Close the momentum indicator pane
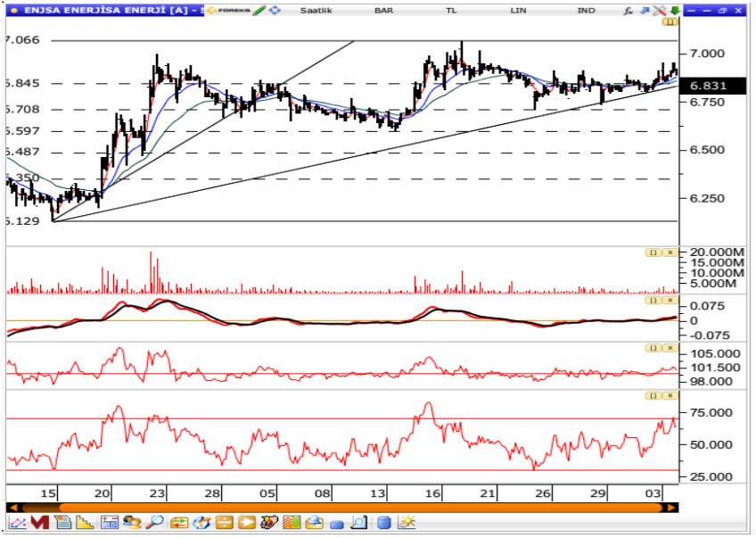The height and width of the screenshot is (538, 756). [670, 348]
